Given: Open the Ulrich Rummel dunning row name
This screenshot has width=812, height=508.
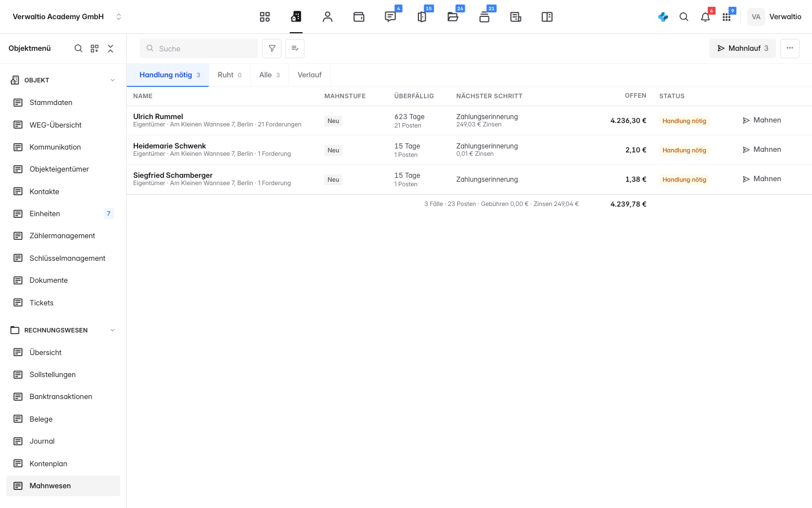Looking at the screenshot, I should (x=158, y=117).
